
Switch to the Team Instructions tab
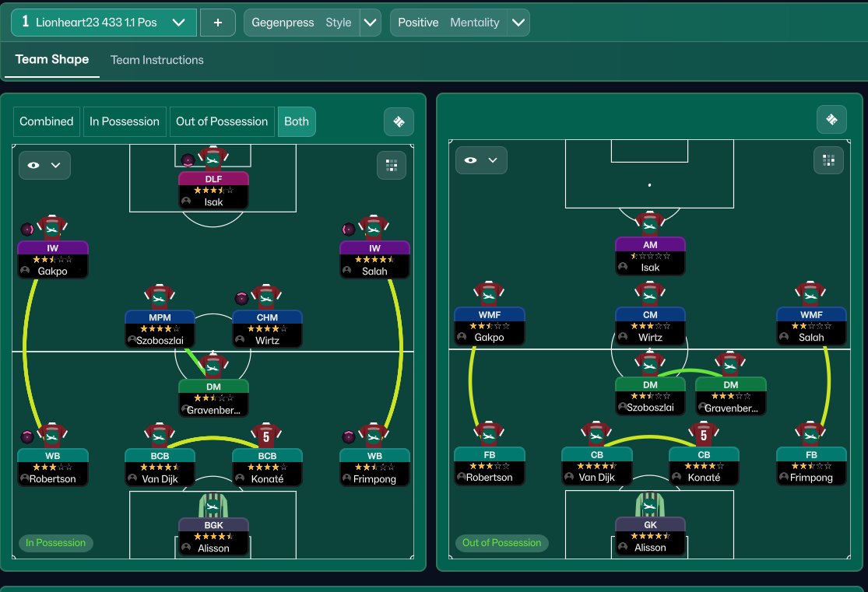[156, 60]
